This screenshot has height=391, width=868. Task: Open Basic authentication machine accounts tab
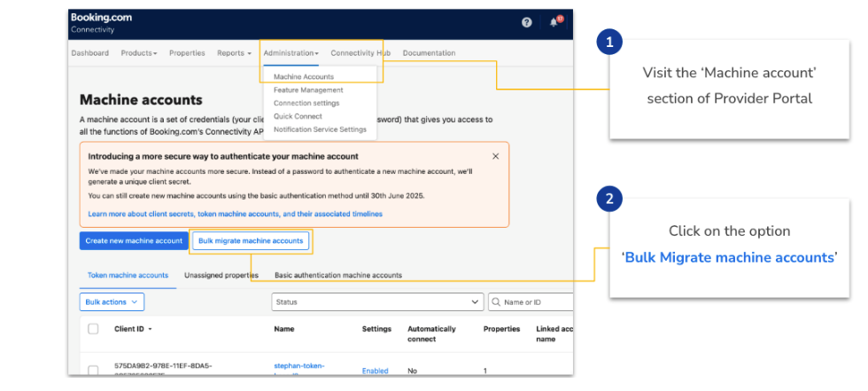(337, 276)
